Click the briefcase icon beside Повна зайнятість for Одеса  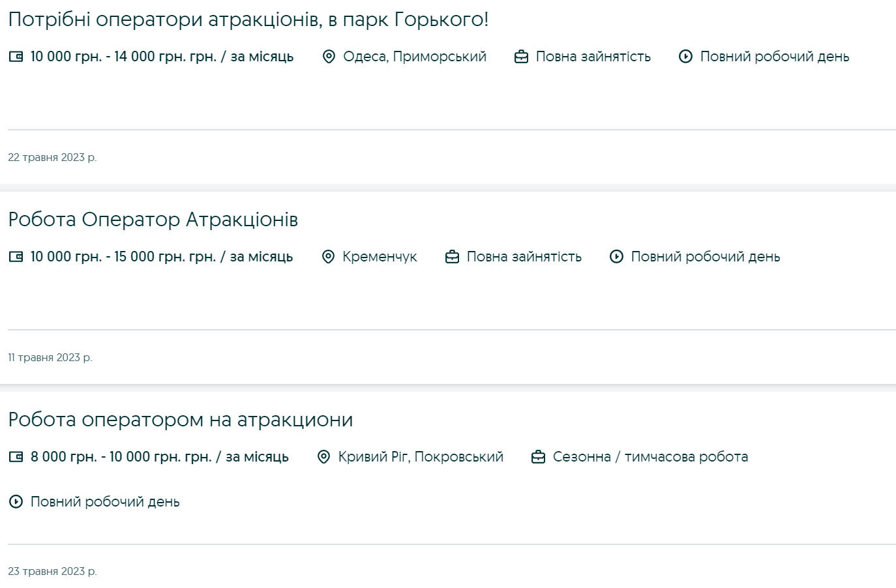pyautogui.click(x=520, y=57)
